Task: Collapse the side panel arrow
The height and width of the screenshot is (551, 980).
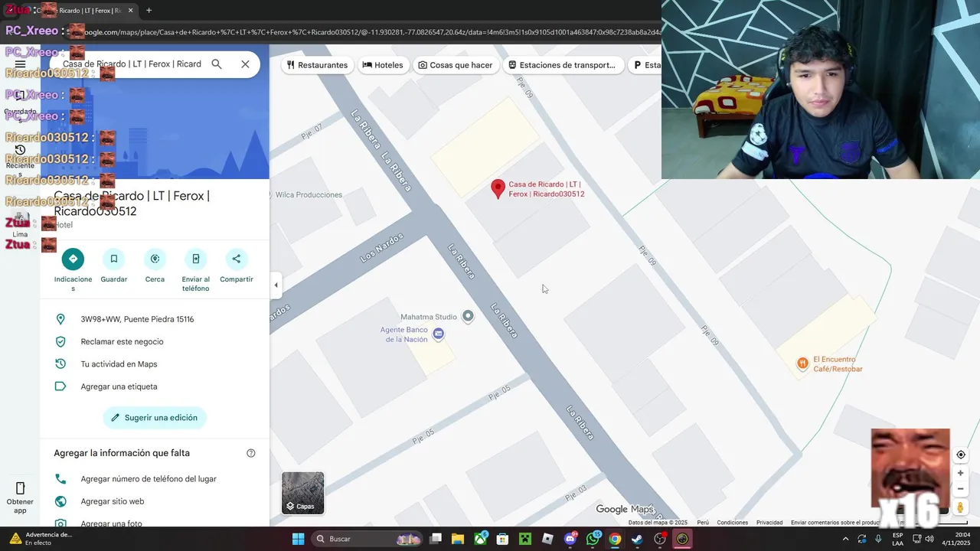Action: coord(276,285)
